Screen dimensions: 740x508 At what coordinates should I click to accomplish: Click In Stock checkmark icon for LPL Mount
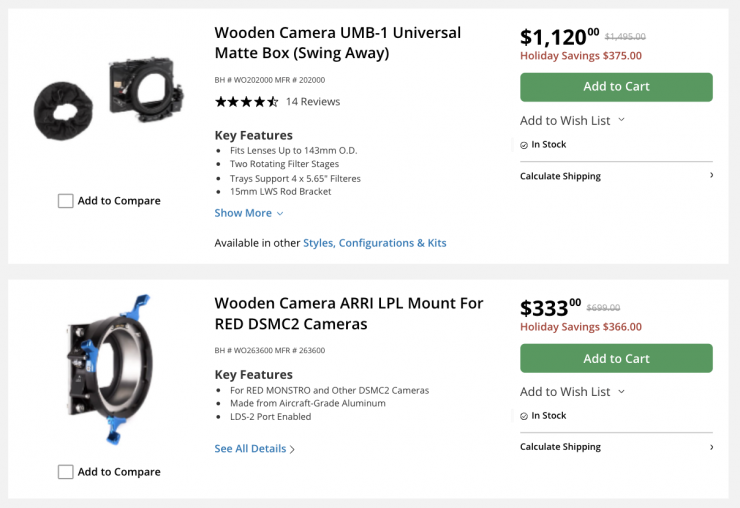click(x=524, y=416)
